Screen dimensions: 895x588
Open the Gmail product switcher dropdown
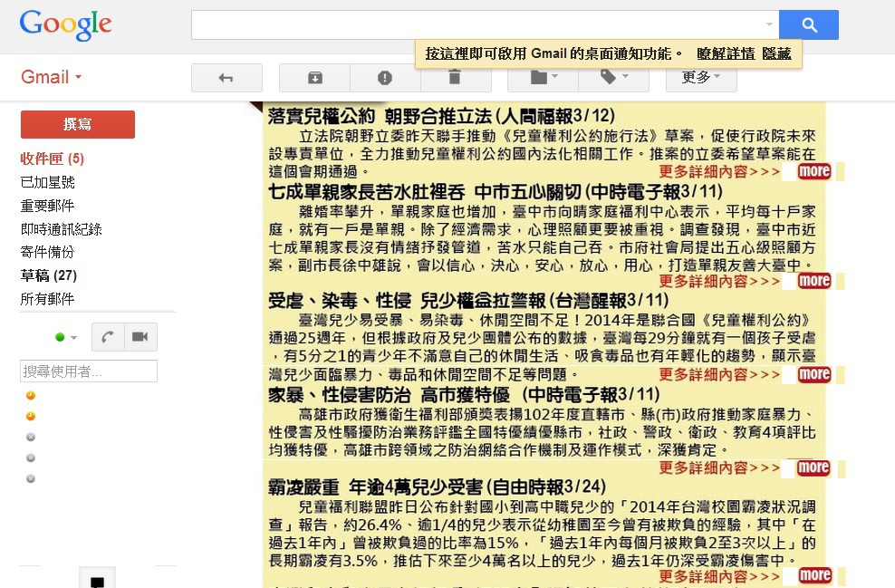(52, 76)
